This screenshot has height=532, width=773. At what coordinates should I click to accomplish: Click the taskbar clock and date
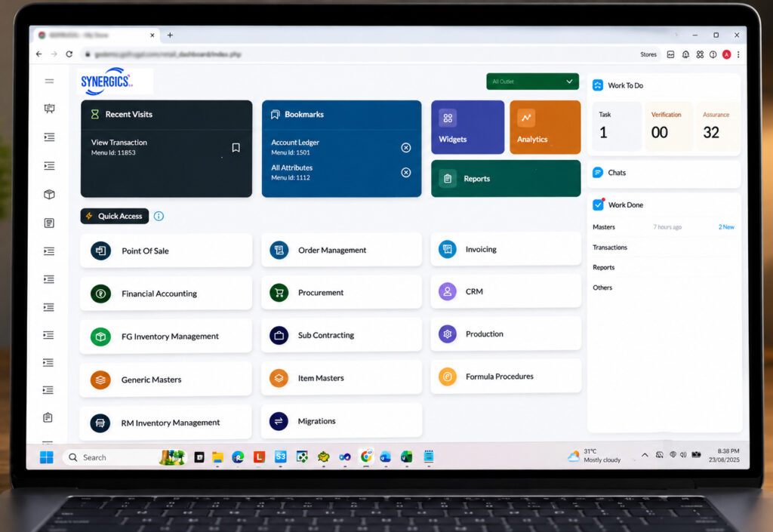[724, 455]
